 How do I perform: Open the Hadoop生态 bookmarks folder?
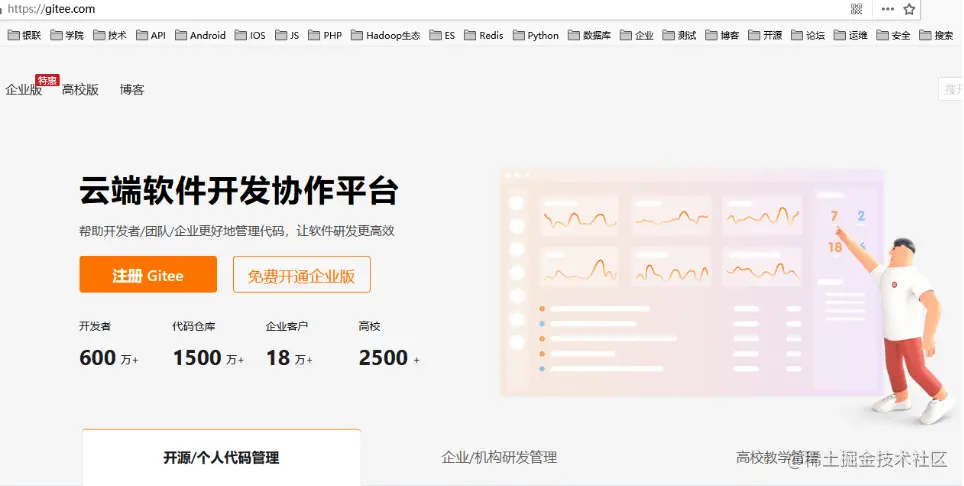pyautogui.click(x=385, y=35)
